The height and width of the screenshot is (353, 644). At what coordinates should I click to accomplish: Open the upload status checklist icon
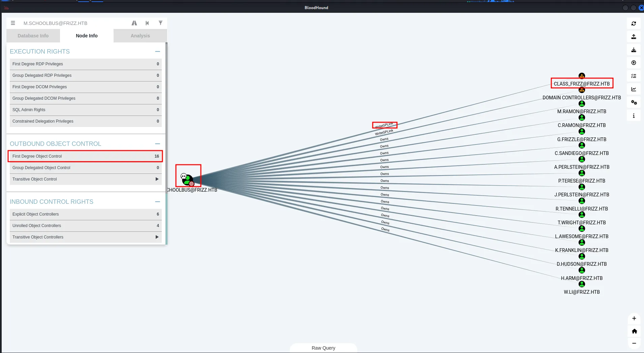point(634,76)
